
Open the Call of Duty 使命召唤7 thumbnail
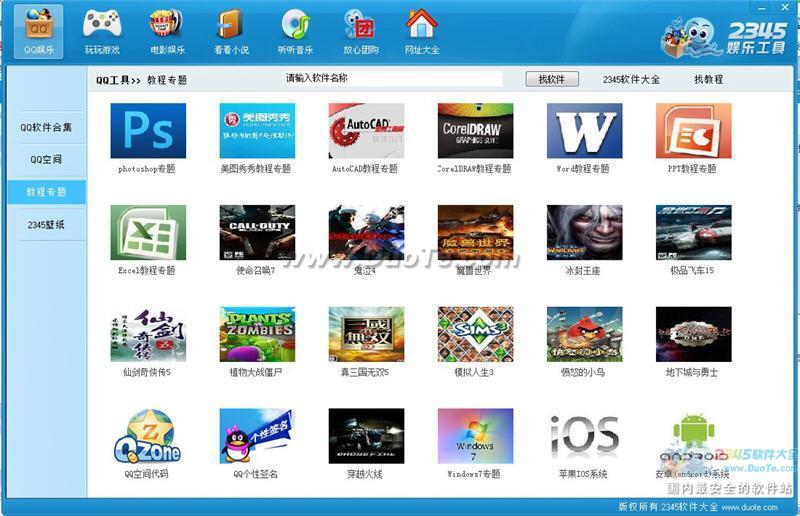(257, 232)
